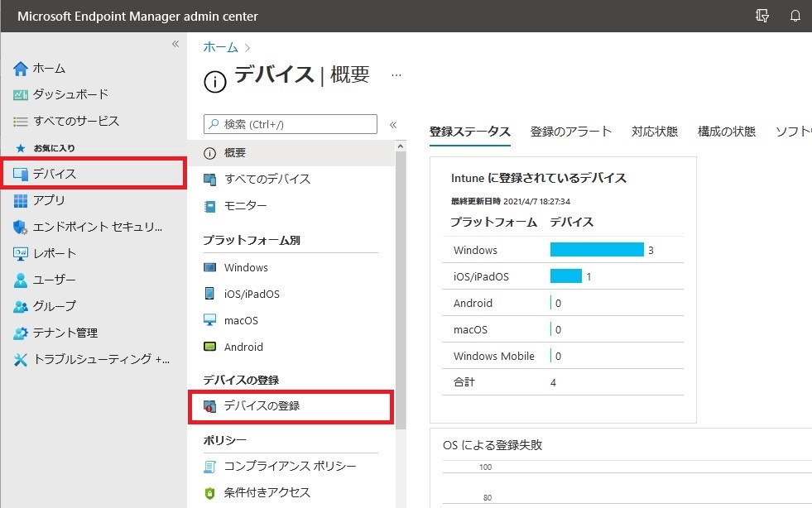Click the search (Ctrl+/) input box

(291, 124)
